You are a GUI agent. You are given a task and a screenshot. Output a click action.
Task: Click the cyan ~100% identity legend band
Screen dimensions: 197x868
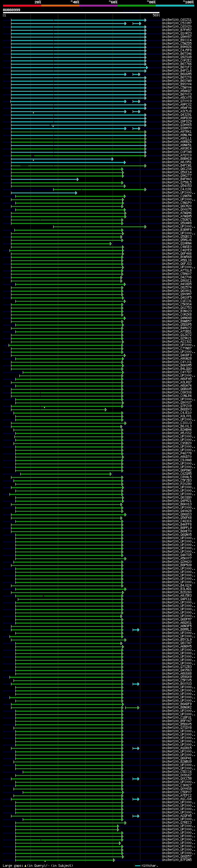(175, 6)
